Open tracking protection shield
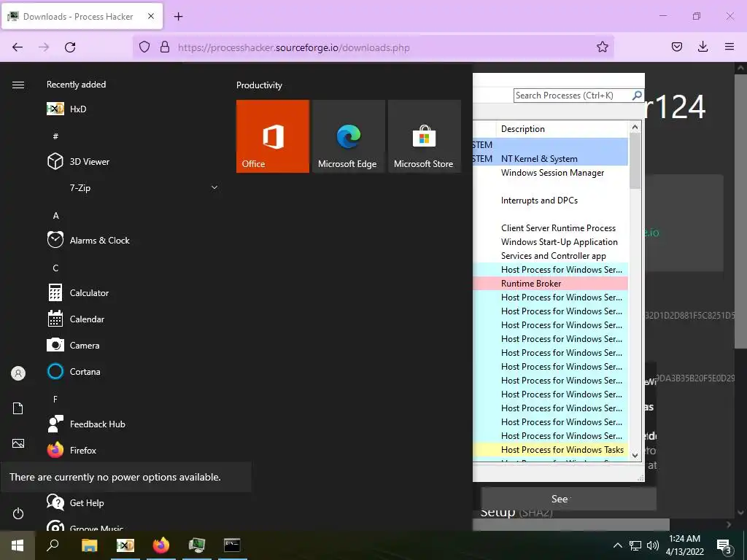 click(144, 47)
